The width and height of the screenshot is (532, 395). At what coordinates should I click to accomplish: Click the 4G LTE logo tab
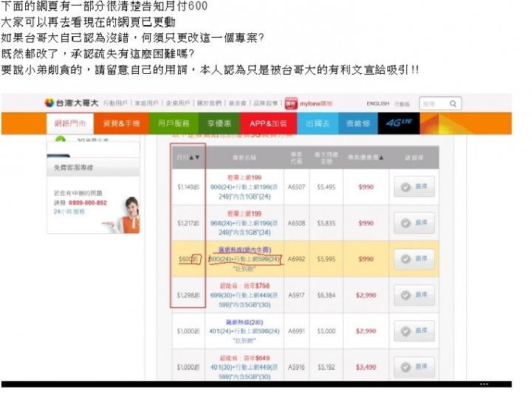(399, 123)
